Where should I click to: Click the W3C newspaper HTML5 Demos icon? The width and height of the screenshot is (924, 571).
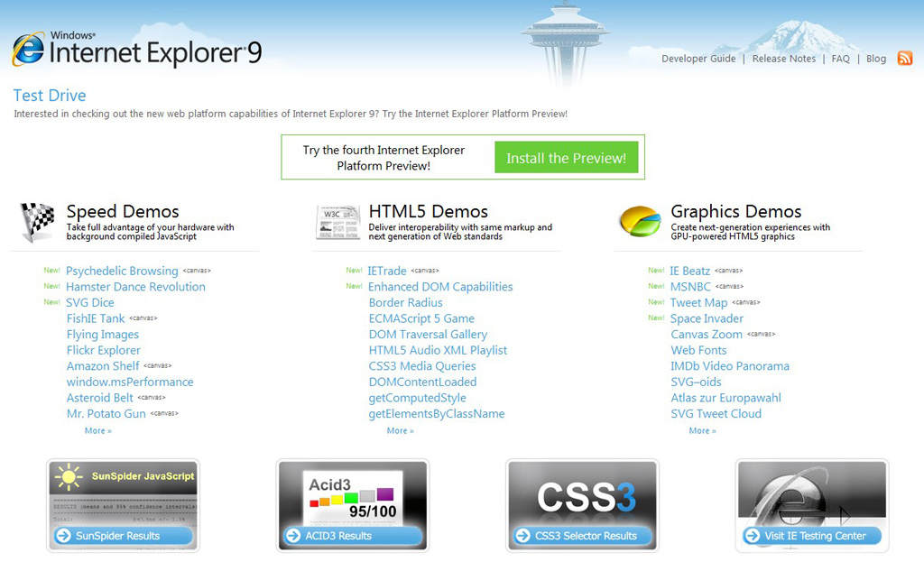click(x=338, y=223)
